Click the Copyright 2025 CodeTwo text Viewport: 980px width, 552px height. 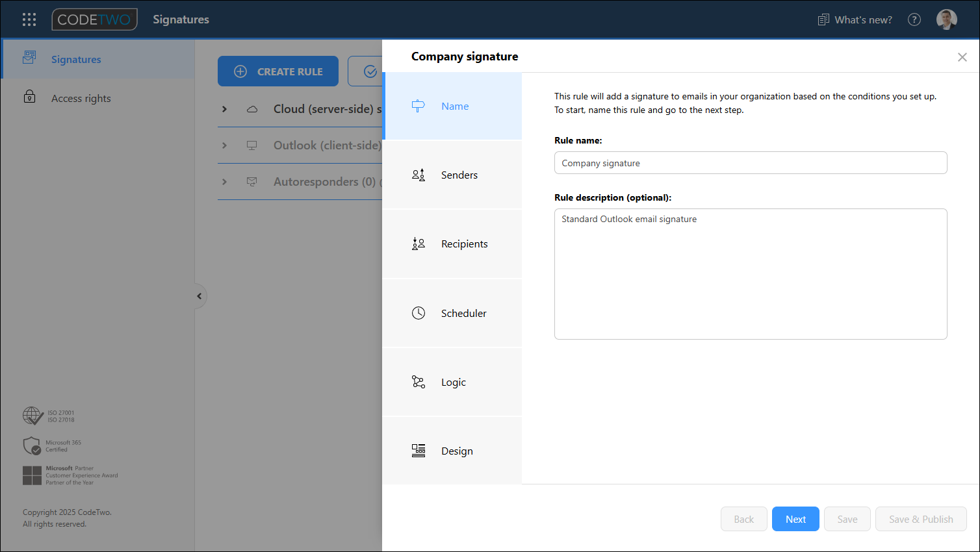(x=67, y=512)
